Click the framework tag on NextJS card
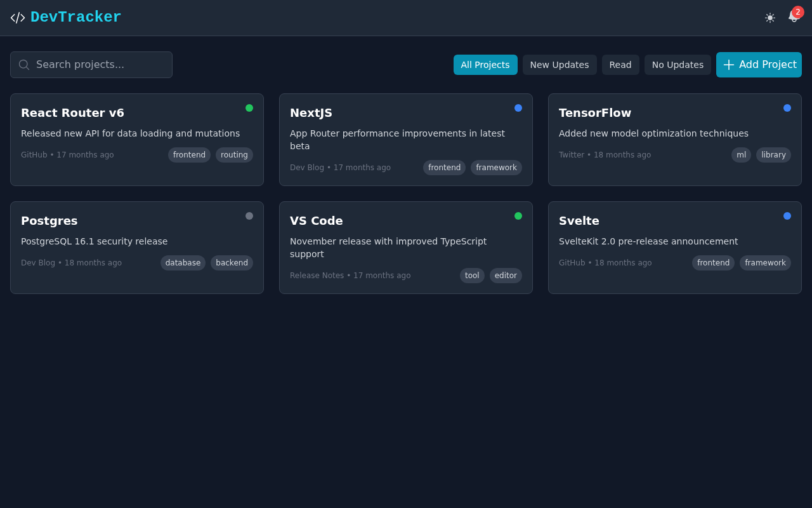This screenshot has height=508, width=812. [496, 168]
